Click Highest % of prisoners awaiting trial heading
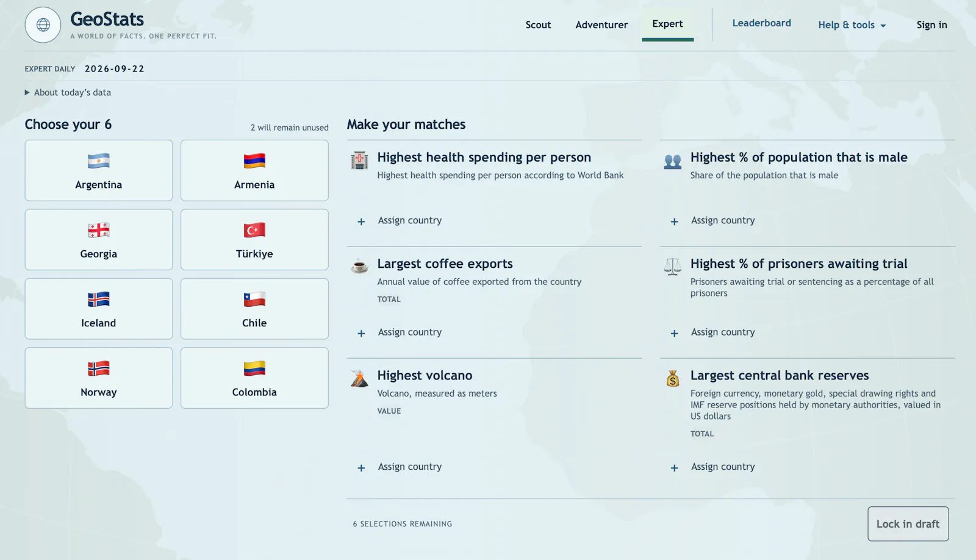The image size is (976, 560). (799, 264)
